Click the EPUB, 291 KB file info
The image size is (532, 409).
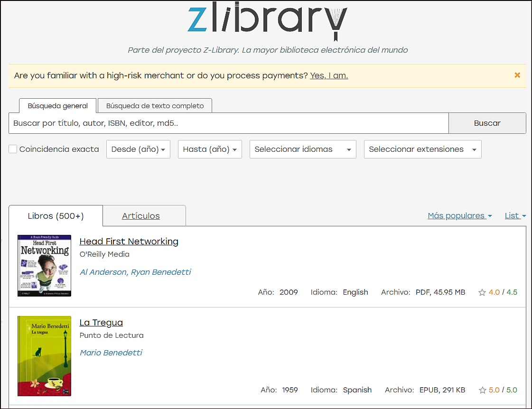pyautogui.click(x=442, y=390)
